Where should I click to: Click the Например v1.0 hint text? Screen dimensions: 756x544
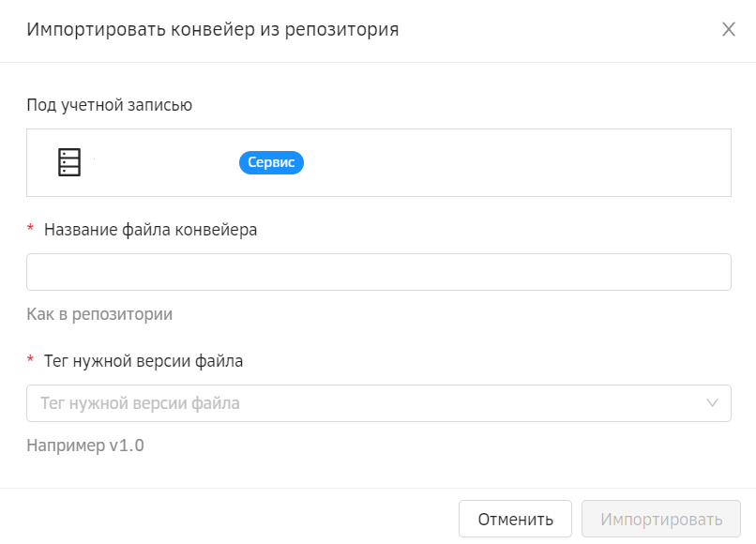85,446
